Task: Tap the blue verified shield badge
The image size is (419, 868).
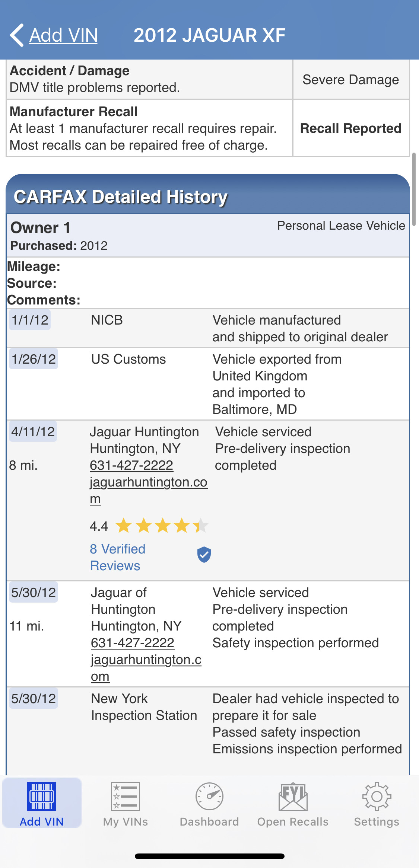Action: coord(204,555)
